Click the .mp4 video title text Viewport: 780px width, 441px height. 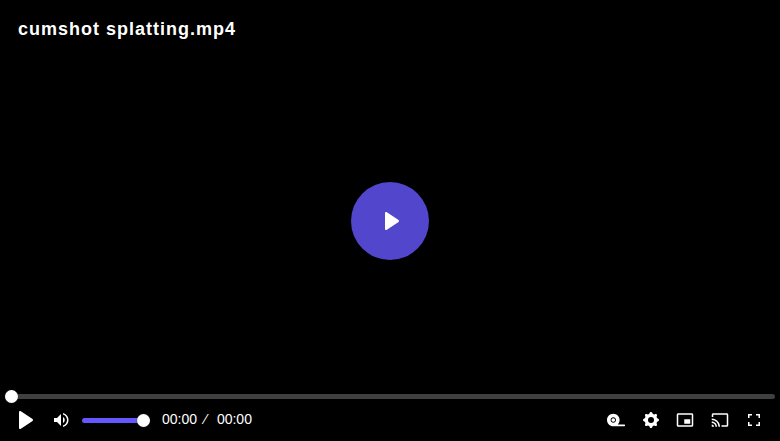click(x=127, y=29)
